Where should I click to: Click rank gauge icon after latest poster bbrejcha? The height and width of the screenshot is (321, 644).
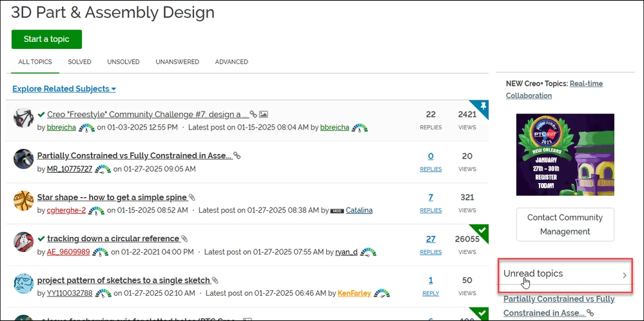pos(360,128)
